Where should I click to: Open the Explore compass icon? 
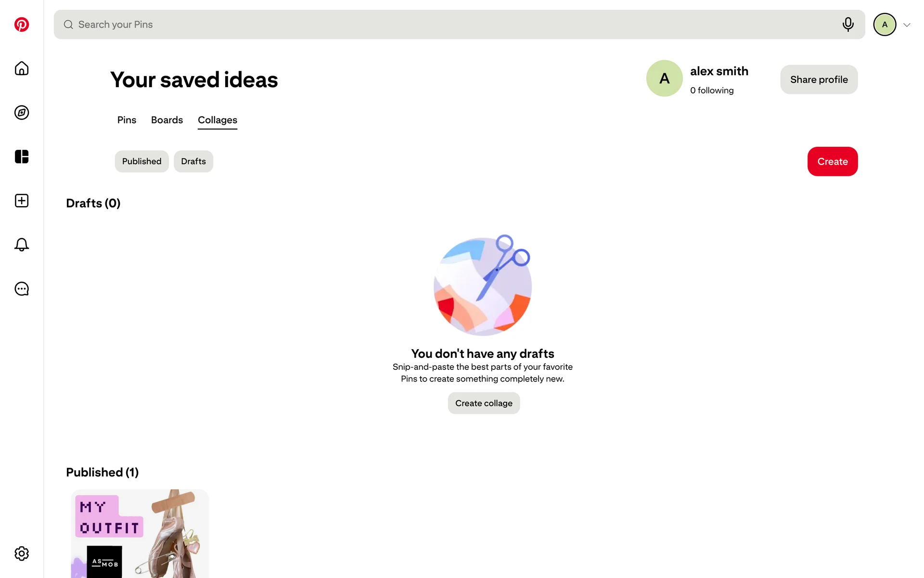[x=22, y=113]
